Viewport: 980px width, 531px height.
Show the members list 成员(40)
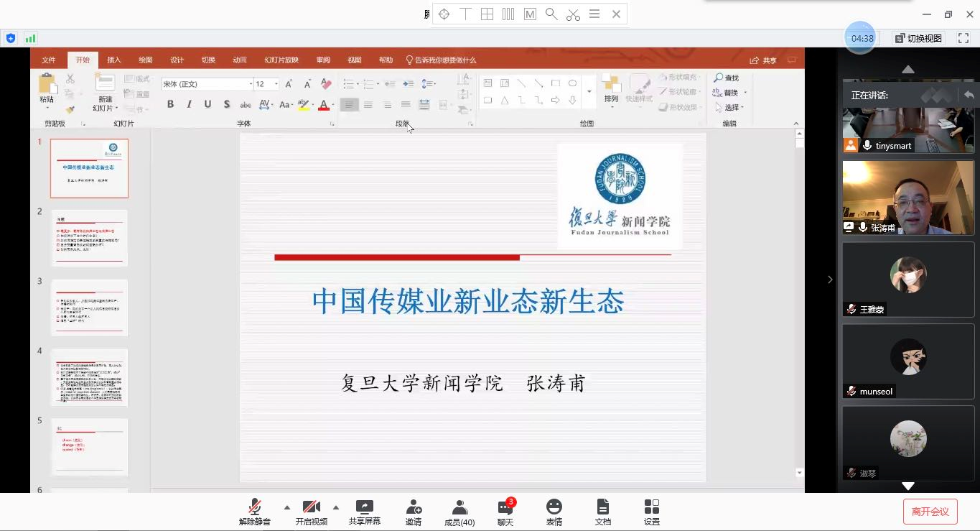click(x=459, y=512)
